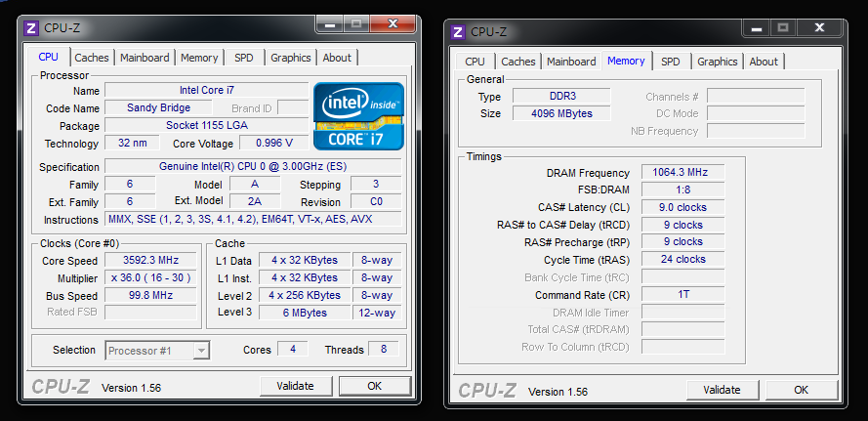This screenshot has height=421, width=868.
Task: Click the empty Rated FSB field
Action: (150, 313)
